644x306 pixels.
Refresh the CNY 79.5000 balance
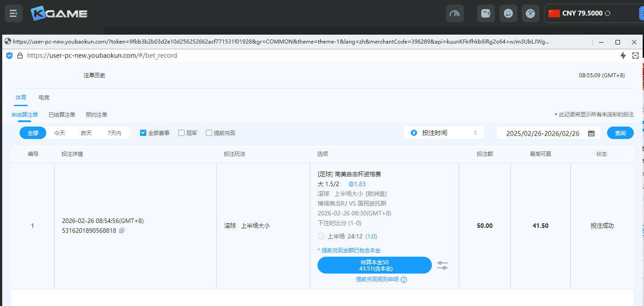pyautogui.click(x=608, y=13)
